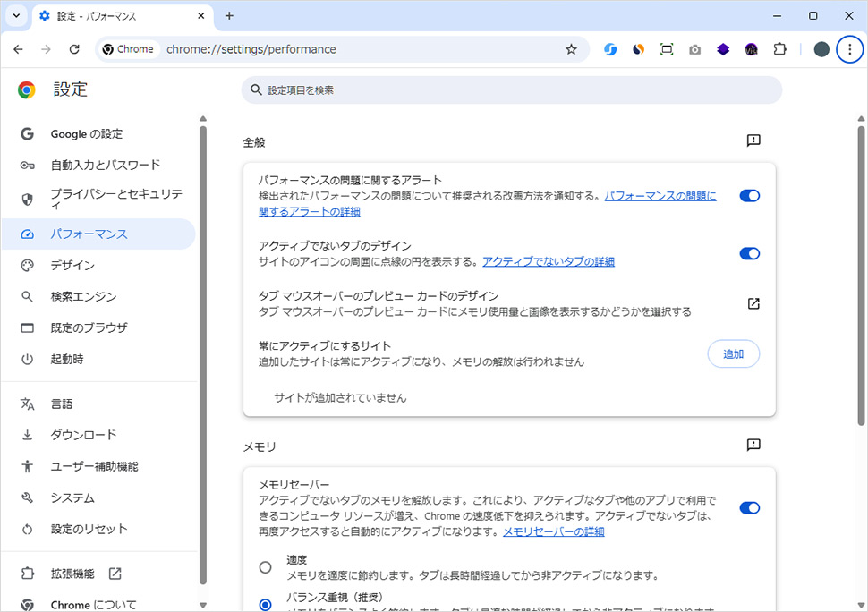Click the 追加 button for 常にアクティブにするサイト
The image size is (868, 612).
pyautogui.click(x=733, y=353)
